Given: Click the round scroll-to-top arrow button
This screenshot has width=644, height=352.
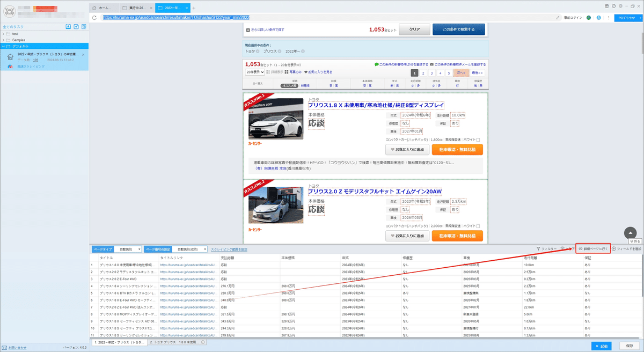Looking at the screenshot, I should (x=631, y=233).
